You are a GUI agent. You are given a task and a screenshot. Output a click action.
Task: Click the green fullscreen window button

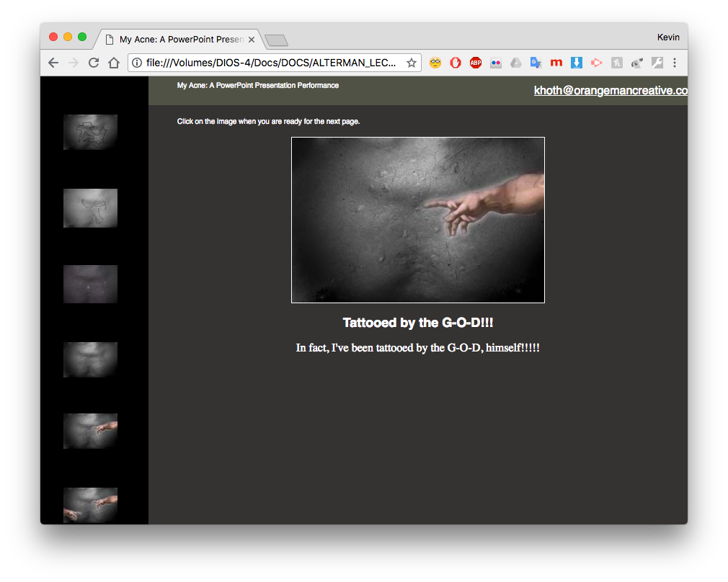coord(82,37)
